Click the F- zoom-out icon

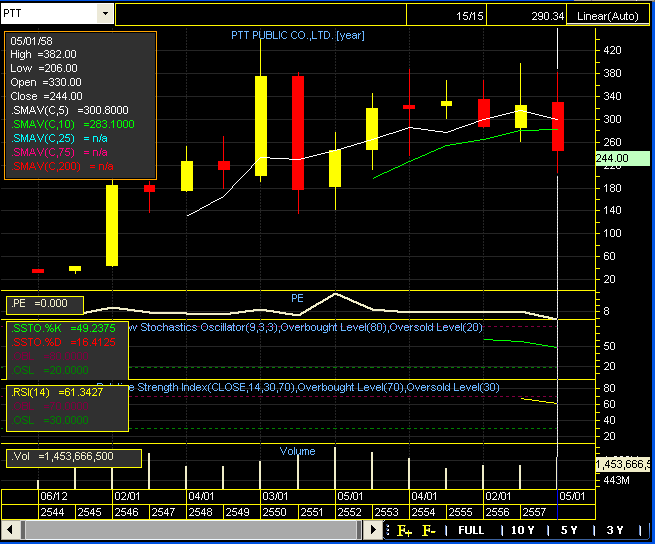coord(429,531)
